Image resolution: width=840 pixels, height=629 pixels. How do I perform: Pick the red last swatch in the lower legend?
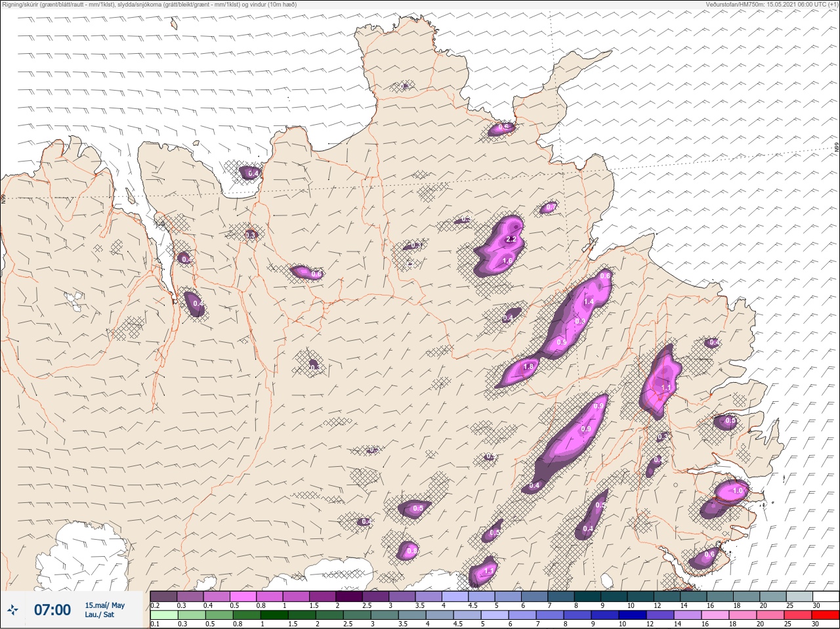click(x=826, y=615)
